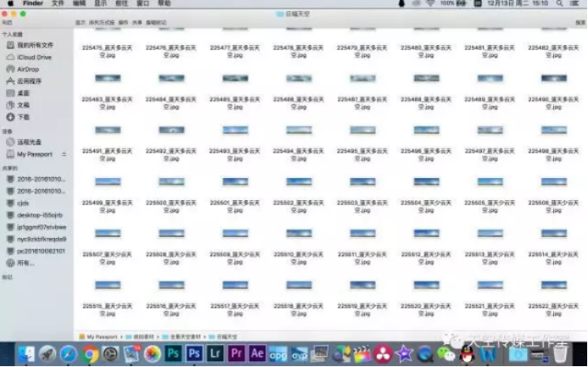
Task: Open Premiere Pro in the dock
Action: pos(237,353)
